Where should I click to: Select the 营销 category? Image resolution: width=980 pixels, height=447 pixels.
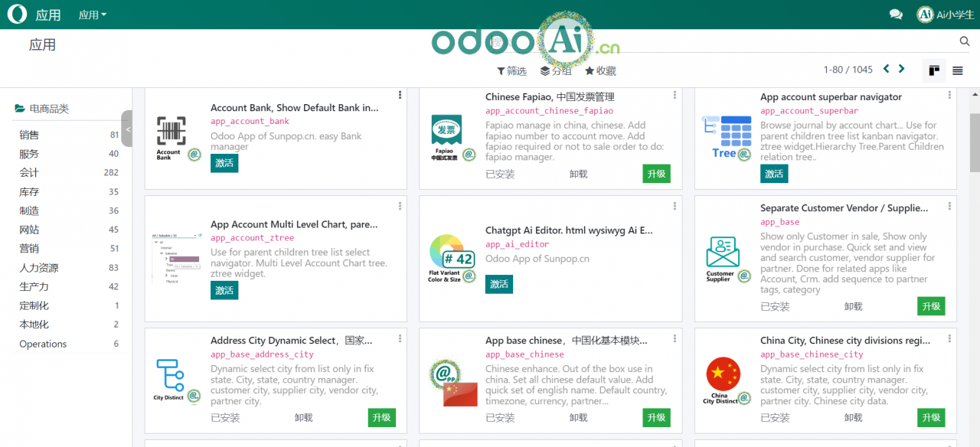tap(69, 249)
